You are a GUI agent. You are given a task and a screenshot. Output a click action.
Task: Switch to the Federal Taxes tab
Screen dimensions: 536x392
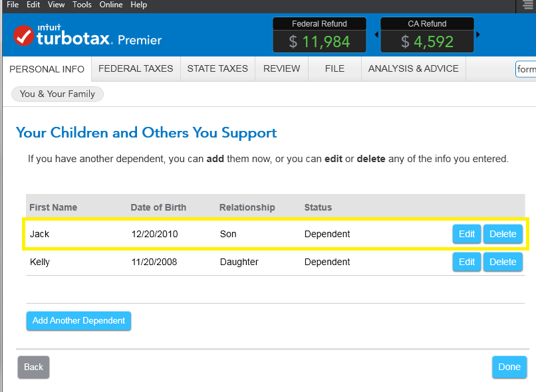pos(136,68)
